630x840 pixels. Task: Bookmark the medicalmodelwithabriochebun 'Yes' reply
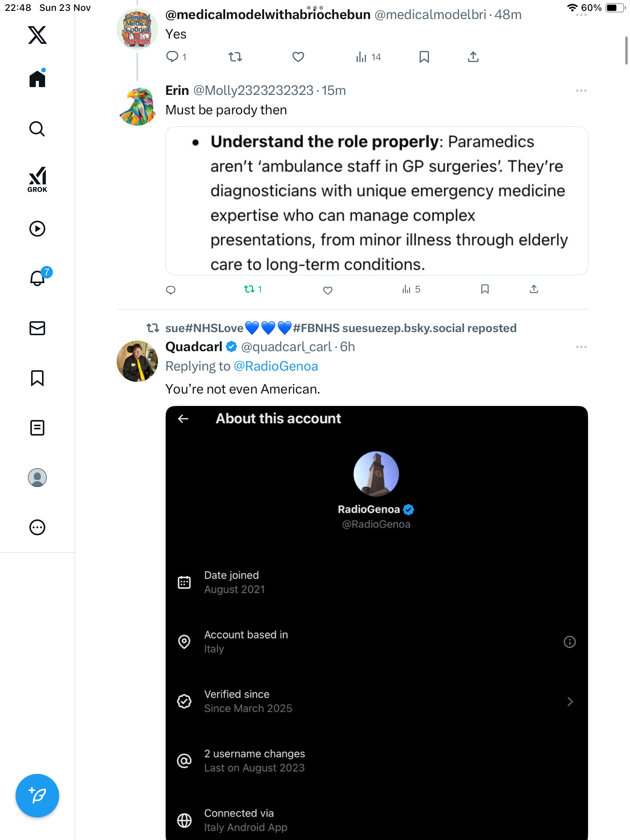pos(424,57)
